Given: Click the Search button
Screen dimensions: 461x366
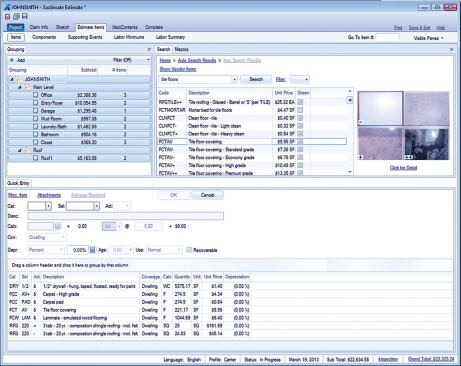Looking at the screenshot, I should point(256,79).
